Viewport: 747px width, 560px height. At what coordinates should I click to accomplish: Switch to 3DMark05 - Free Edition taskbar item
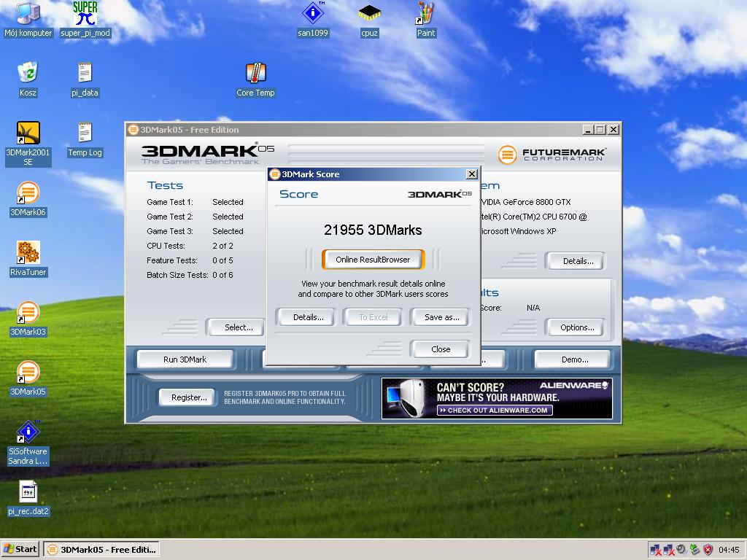coord(101,550)
